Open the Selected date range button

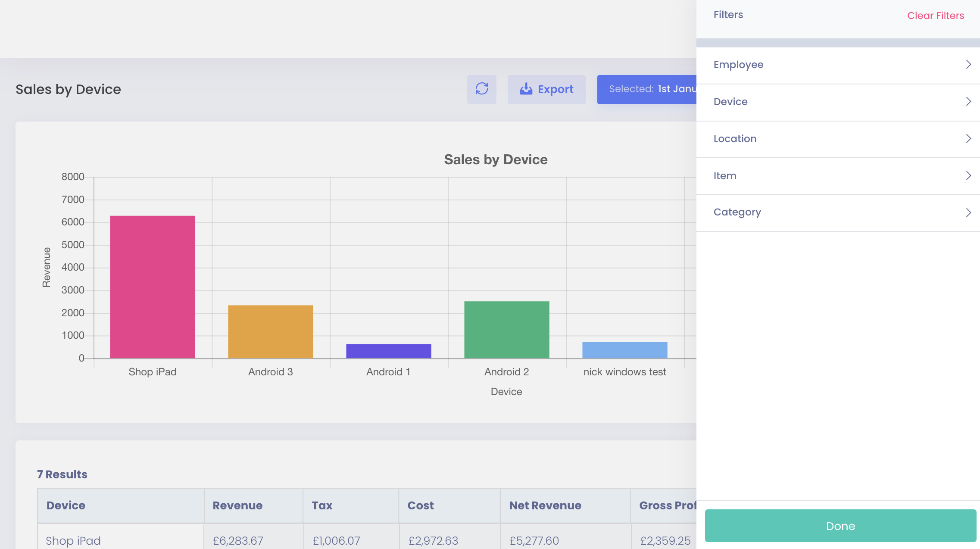point(646,89)
